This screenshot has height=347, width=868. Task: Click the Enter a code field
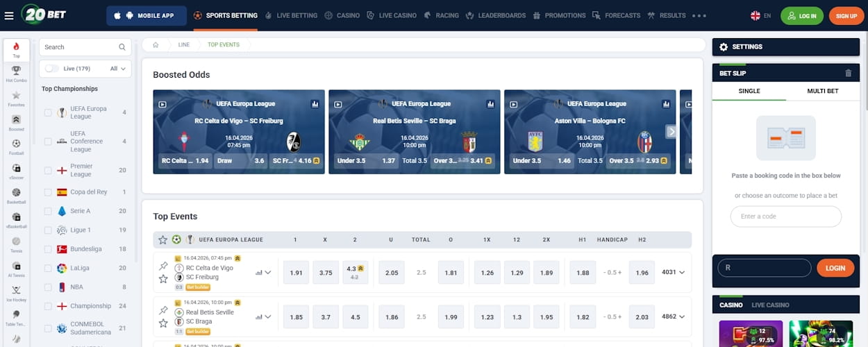pyautogui.click(x=785, y=217)
